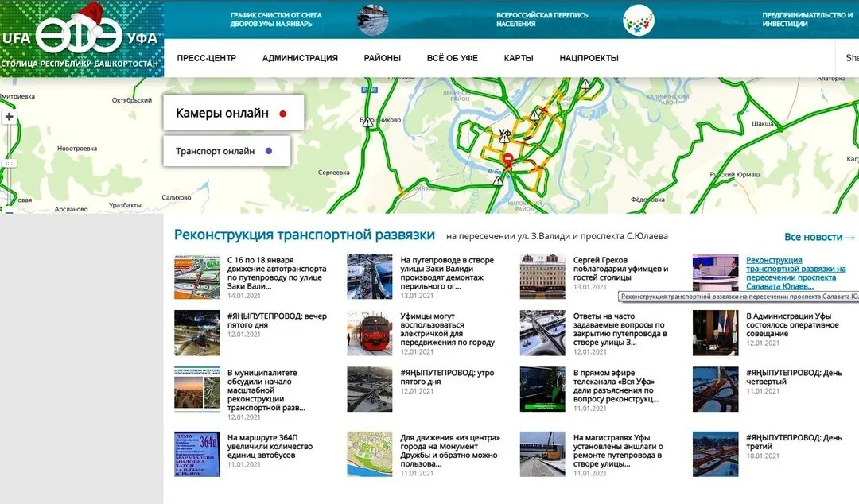Open the train photo news thumbnail
This screenshot has width=859, height=504.
369,333
